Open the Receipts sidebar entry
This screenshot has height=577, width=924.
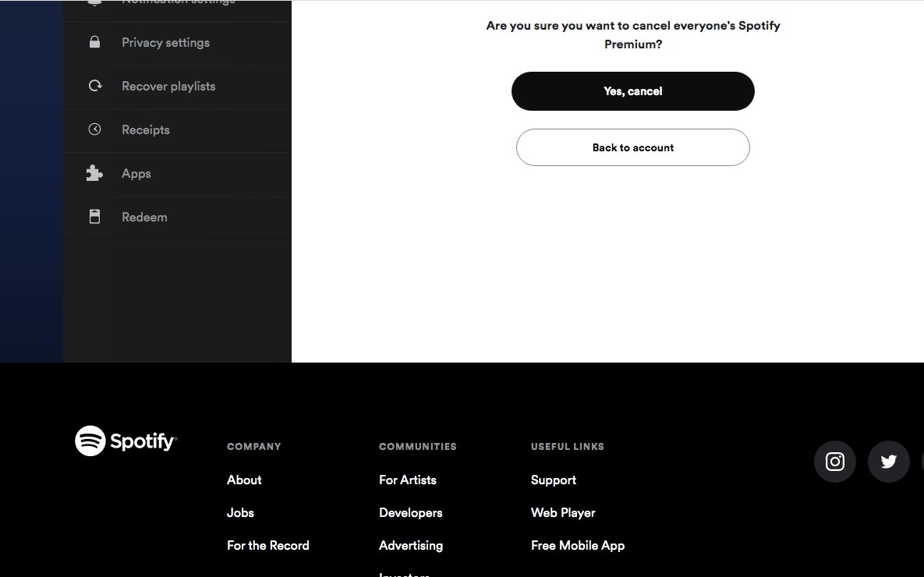[x=146, y=129]
